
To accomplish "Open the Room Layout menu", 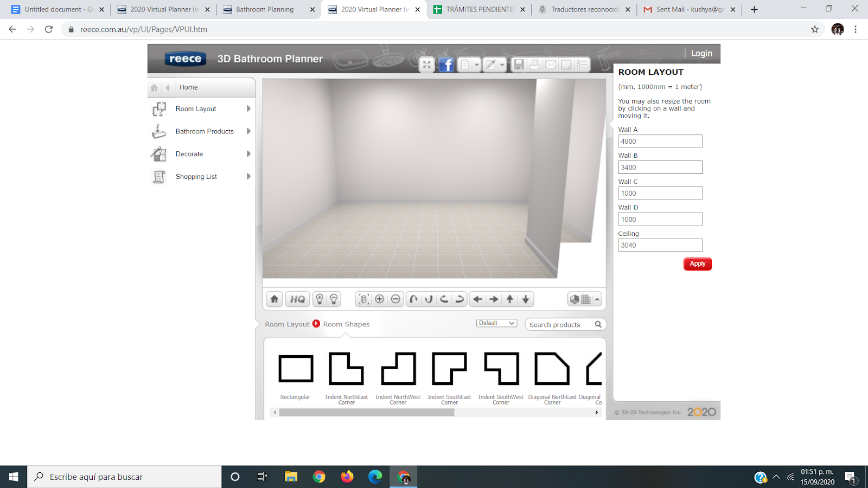I will pyautogui.click(x=195, y=109).
